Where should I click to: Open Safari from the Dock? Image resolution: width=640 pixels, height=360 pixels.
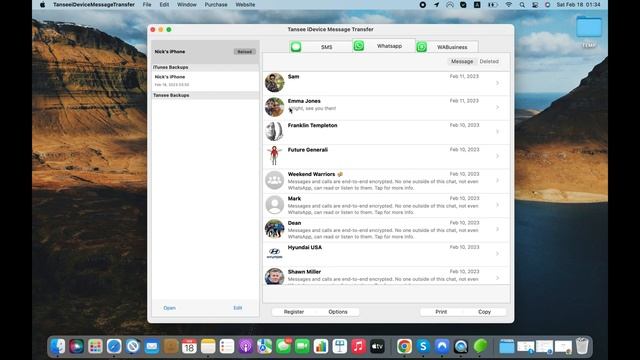tap(114, 347)
